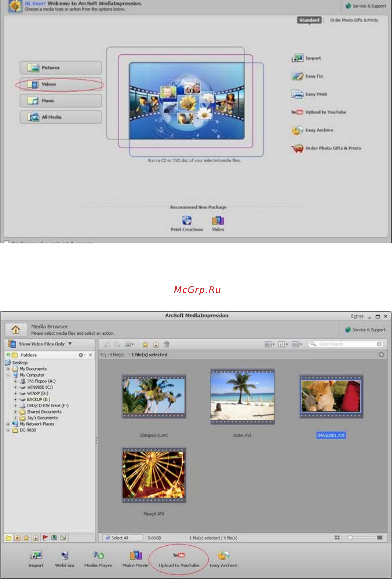Select Mpeg4.AVI ferris wheel thumbnail
The width and height of the screenshot is (392, 579).
click(x=154, y=475)
